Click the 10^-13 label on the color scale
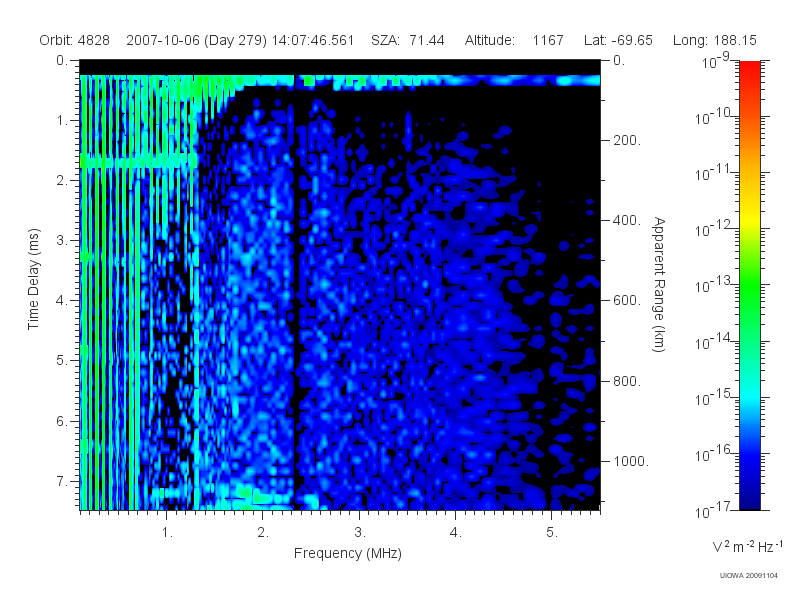Viewport: 800px width, 600px height. pos(714,286)
